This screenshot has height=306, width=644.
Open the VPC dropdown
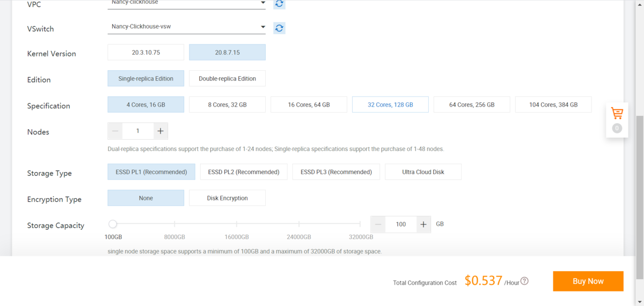186,3
